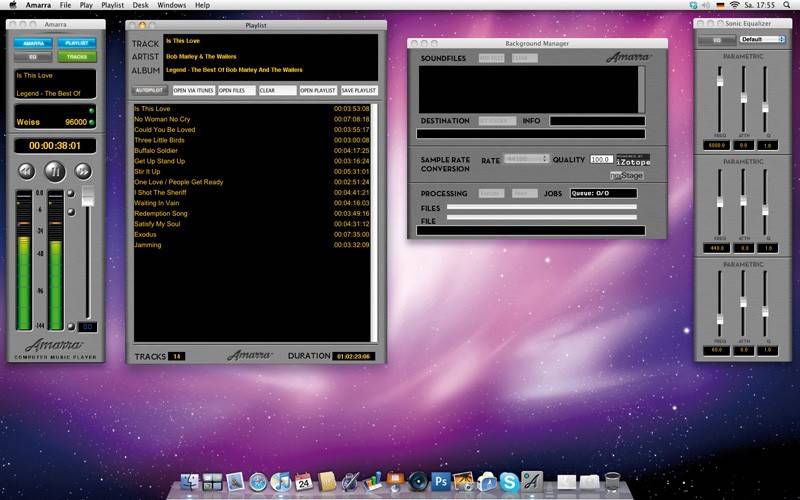Click the volume value field below the fader
The width and height of the screenshot is (800, 500).
click(87, 327)
